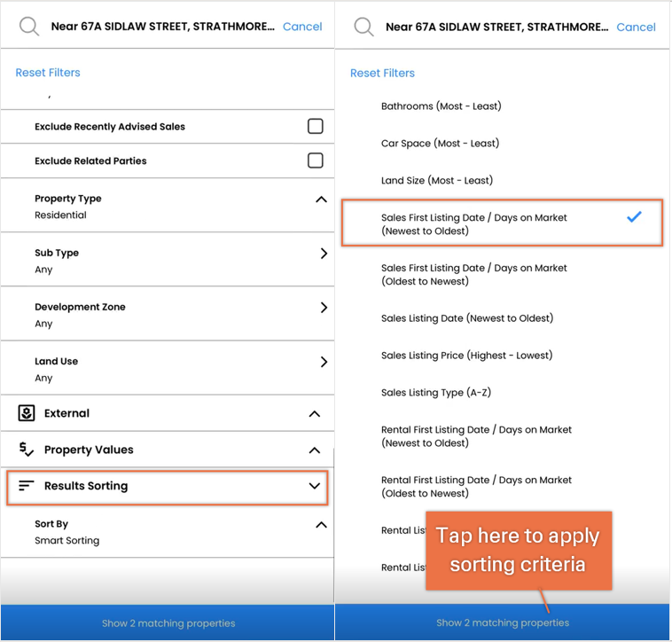
Task: Click the External section heading
Action: pyautogui.click(x=66, y=413)
